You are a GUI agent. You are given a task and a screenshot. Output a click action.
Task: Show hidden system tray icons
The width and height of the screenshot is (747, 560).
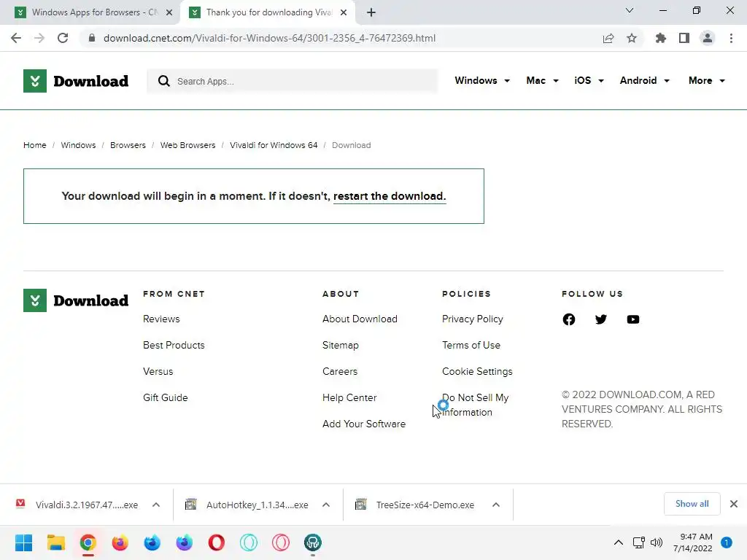coord(619,542)
